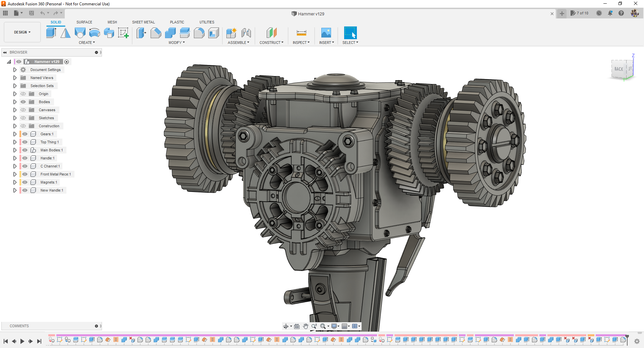
Task: Toggle visibility of the Bodies folder
Action: pos(23,102)
